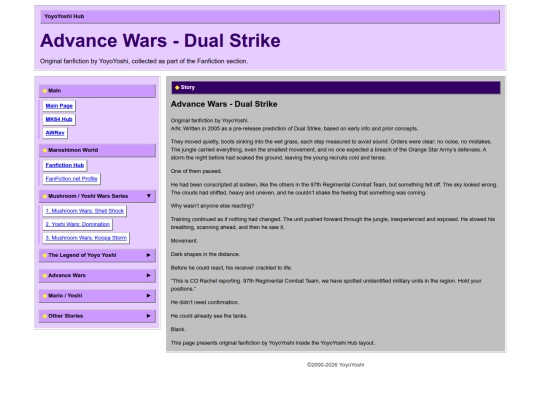Click the Story panel header
540x405 pixels.
336,87
